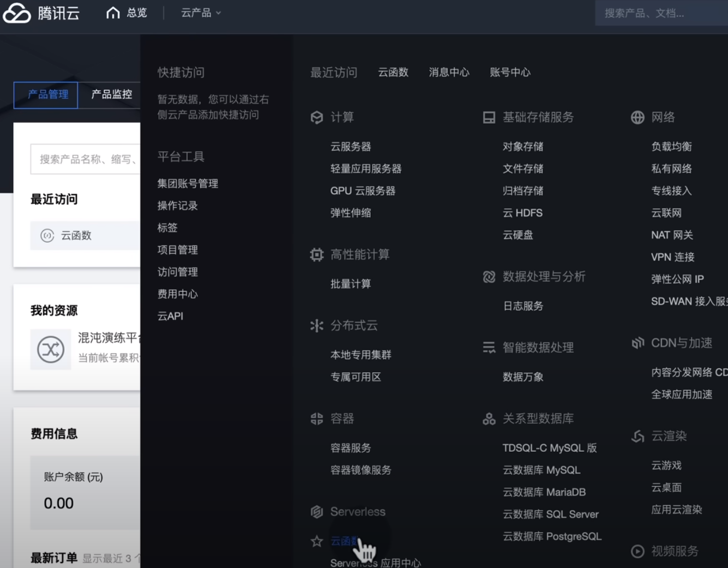Viewport: 728px width, 568px height.
Task: Open 对象存储 product
Action: [x=523, y=147]
